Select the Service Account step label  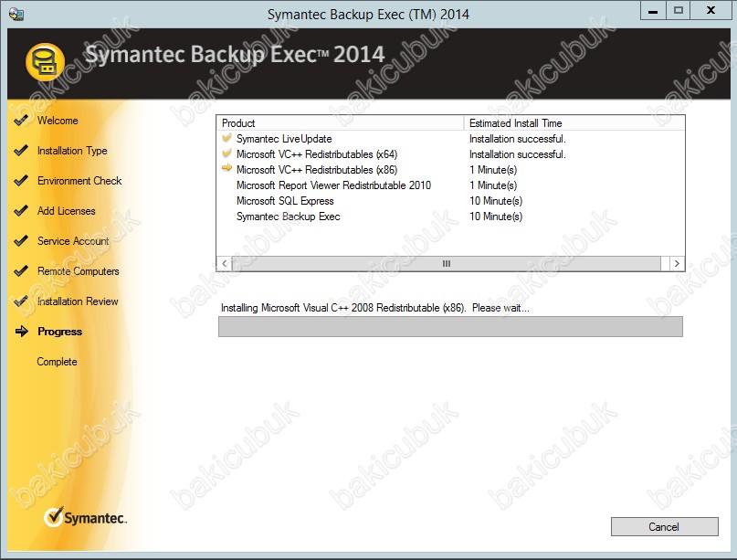pyautogui.click(x=73, y=241)
